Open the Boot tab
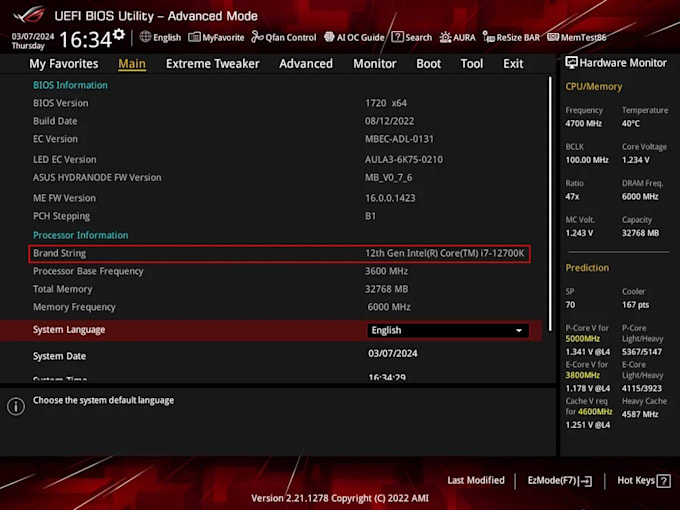680x510 pixels. (x=428, y=64)
